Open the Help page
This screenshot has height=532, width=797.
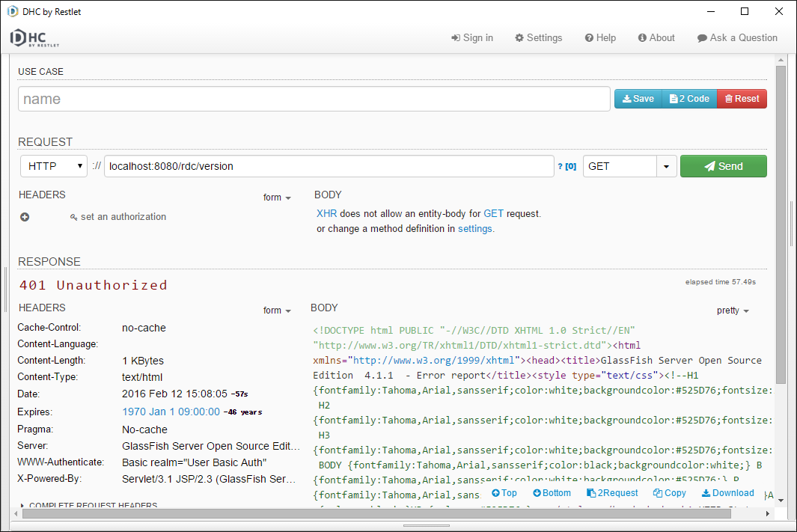pos(600,37)
